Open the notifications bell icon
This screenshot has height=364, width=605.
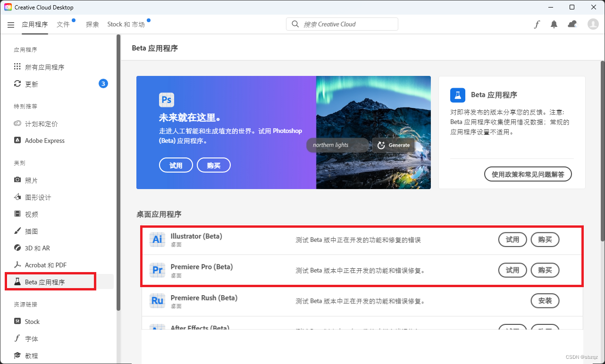point(554,25)
